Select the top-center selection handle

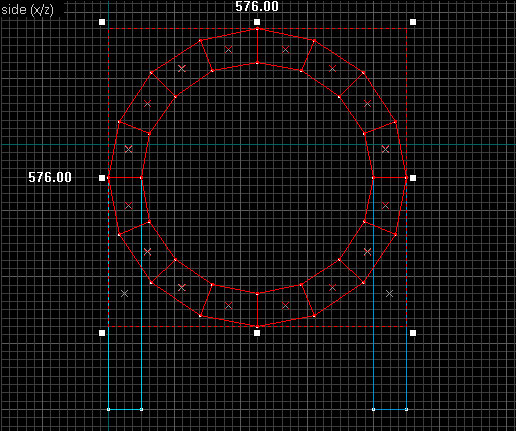click(257, 22)
